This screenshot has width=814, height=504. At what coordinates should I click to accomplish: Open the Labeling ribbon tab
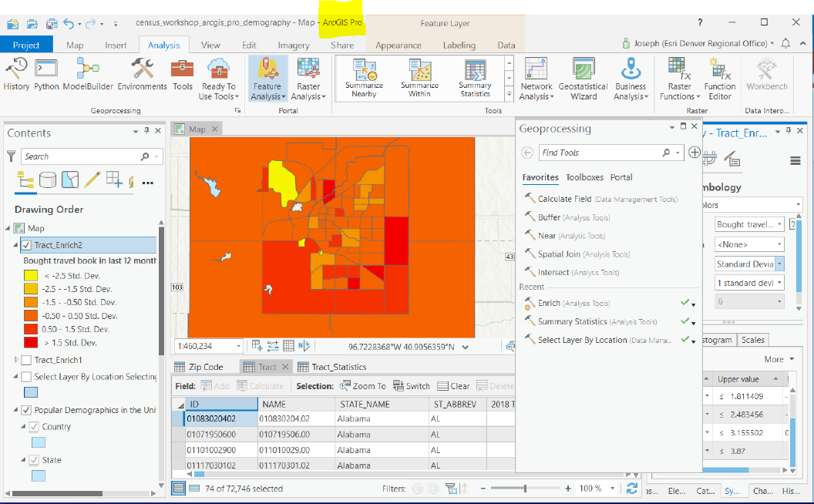(459, 45)
